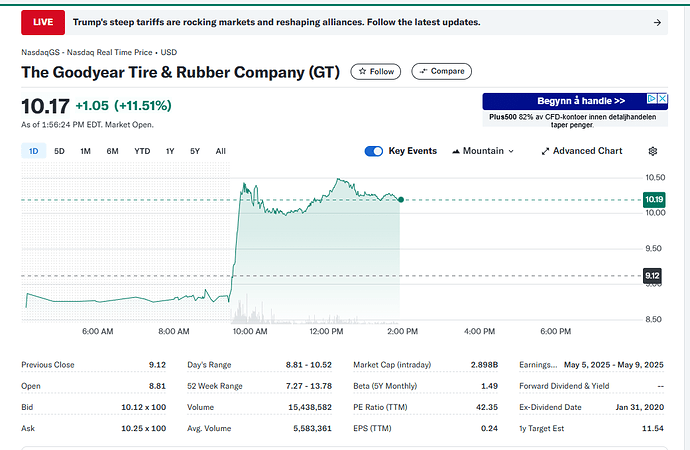Click the 9.12 previous close marker

pyautogui.click(x=652, y=276)
